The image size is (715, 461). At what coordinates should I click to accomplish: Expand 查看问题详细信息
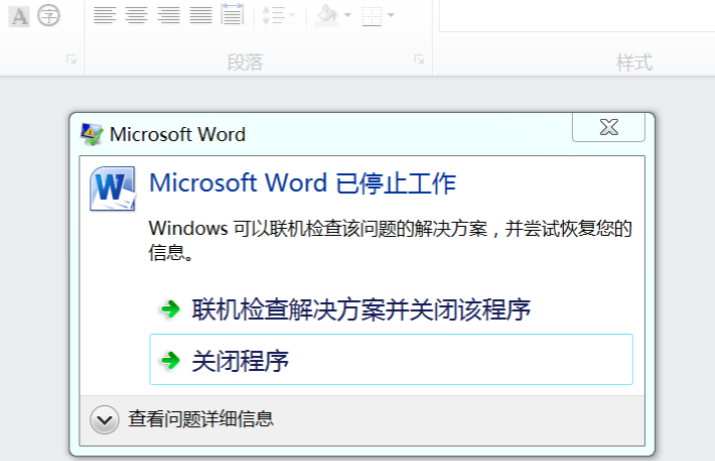[x=182, y=419]
